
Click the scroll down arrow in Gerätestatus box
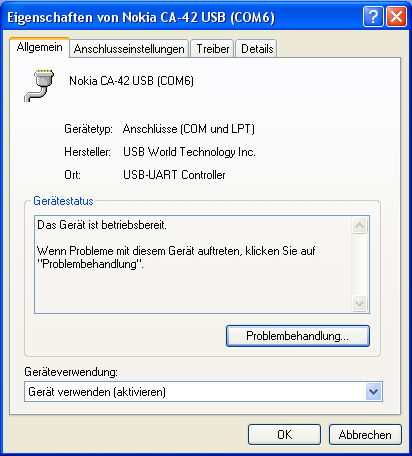pyautogui.click(x=359, y=304)
